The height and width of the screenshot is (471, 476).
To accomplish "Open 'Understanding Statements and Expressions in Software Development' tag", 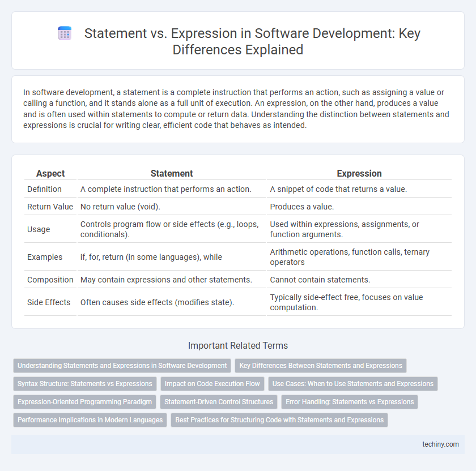I will [122, 366].
